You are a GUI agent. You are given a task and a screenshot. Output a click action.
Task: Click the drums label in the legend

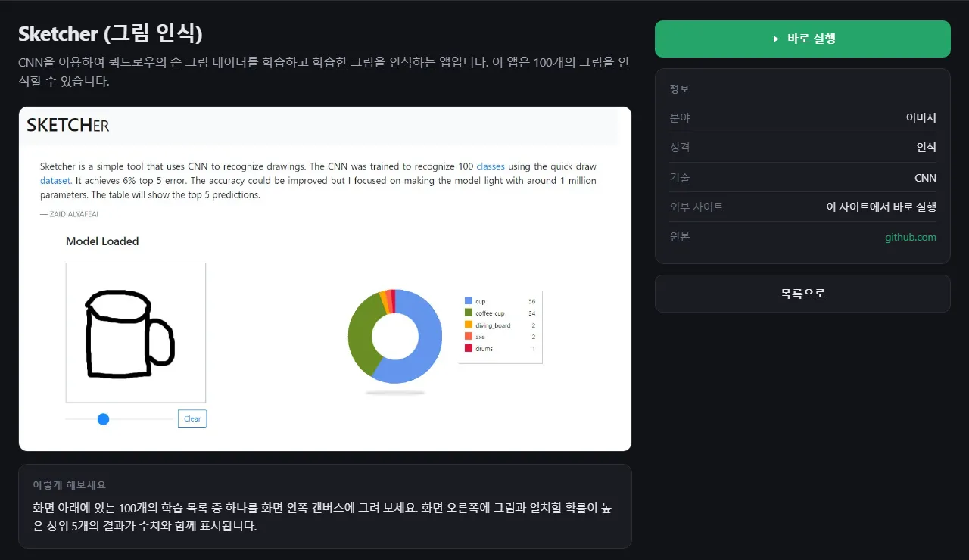484,349
